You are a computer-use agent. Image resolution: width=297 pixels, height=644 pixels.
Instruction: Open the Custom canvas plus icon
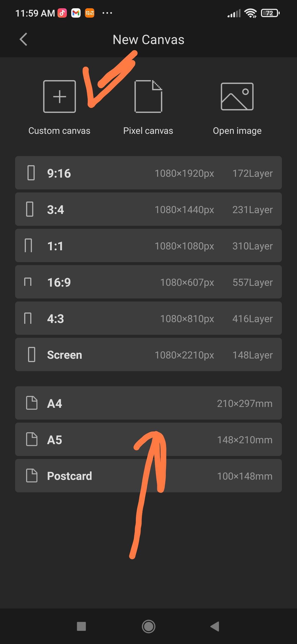click(x=59, y=96)
